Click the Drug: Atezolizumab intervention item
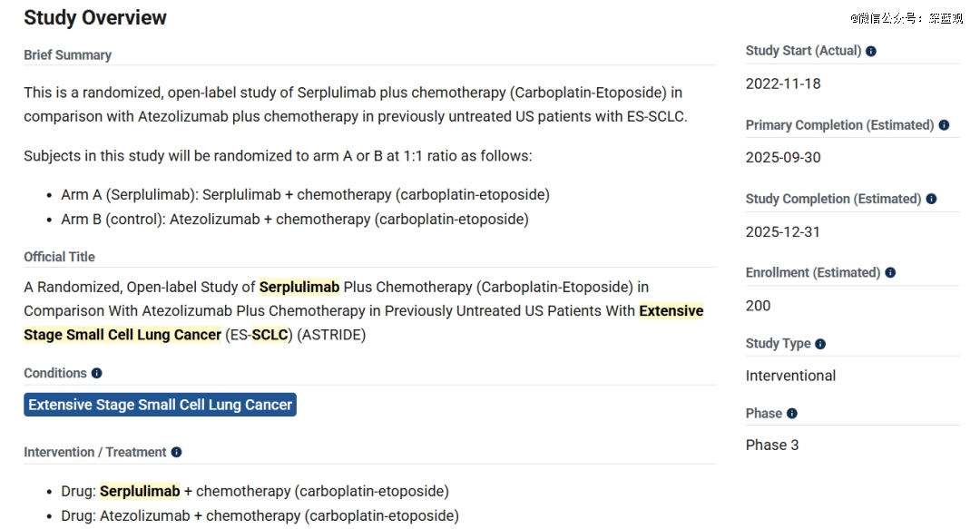The width and height of the screenshot is (980, 529). coord(260,515)
